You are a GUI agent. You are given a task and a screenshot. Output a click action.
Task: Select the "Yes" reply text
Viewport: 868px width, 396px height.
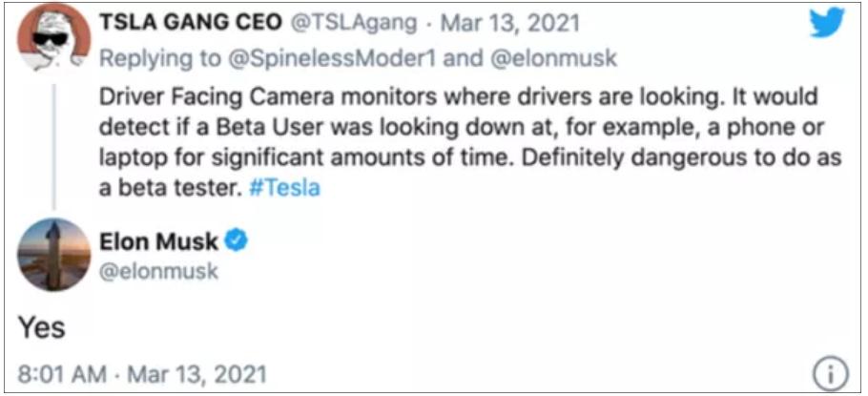pos(41,327)
